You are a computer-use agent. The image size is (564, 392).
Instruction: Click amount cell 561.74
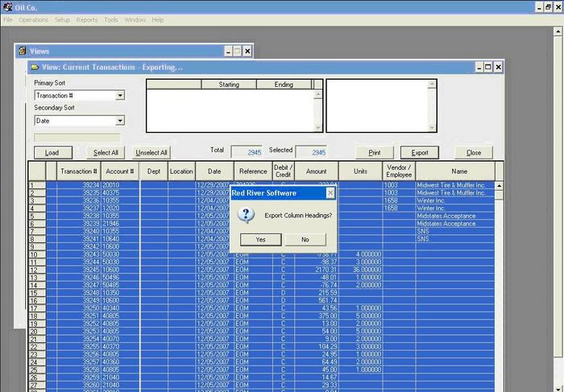316,300
